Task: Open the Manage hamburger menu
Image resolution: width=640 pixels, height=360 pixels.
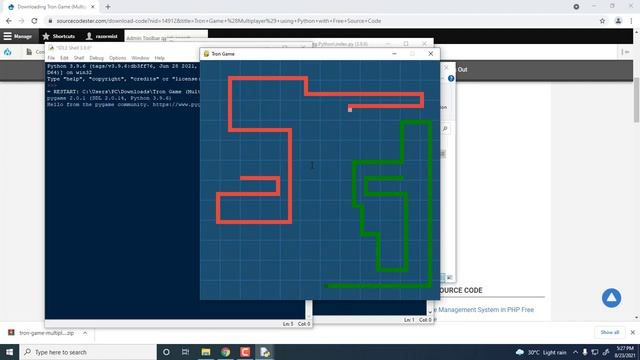Action: point(18,36)
